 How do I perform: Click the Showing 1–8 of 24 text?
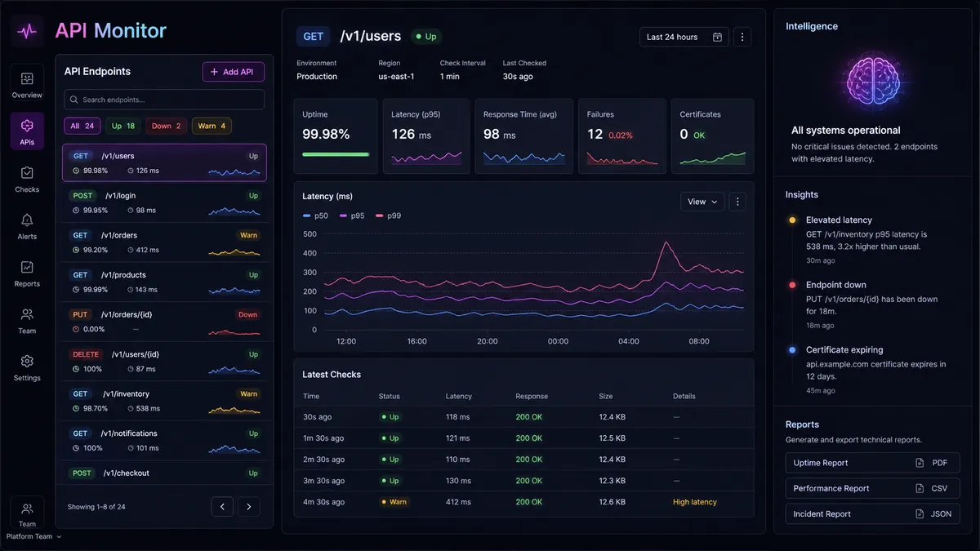point(96,507)
